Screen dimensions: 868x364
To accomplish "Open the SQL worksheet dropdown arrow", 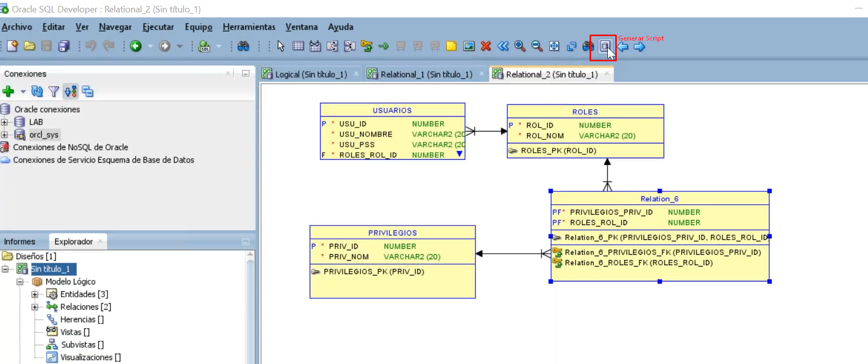I will [x=218, y=46].
